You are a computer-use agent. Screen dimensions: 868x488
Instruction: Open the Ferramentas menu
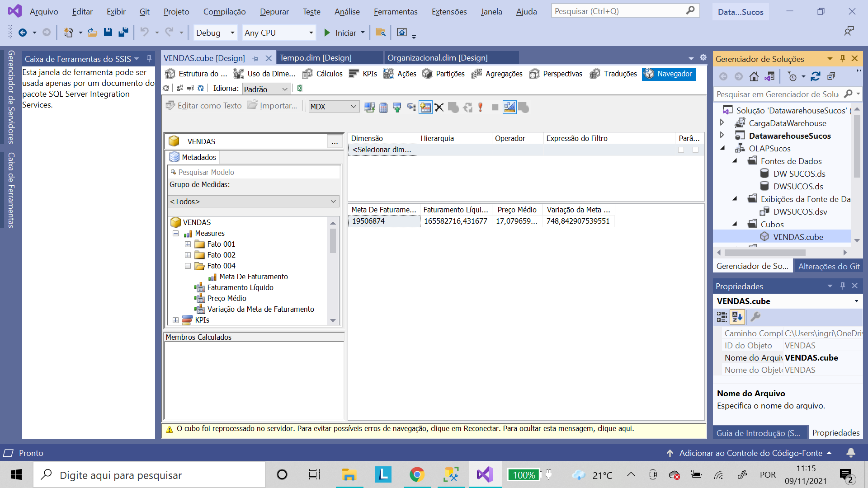(x=396, y=12)
